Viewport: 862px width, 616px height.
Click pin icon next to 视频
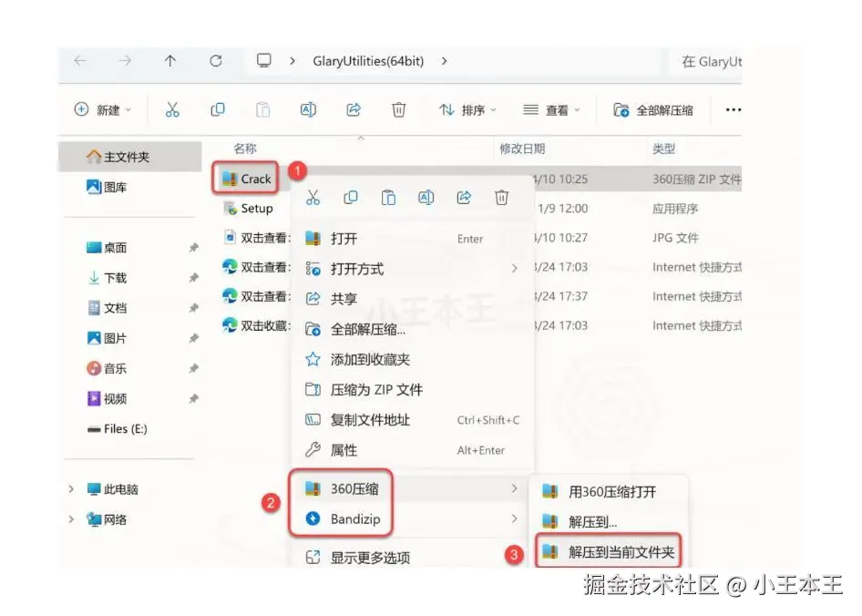tap(193, 398)
